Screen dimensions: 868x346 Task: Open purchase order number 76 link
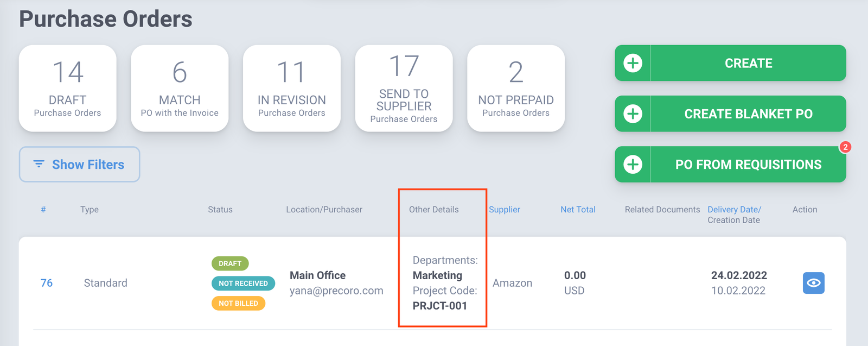(47, 283)
